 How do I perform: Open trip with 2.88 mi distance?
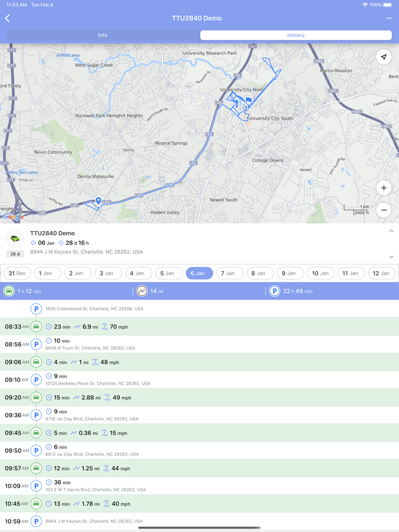coord(199,398)
